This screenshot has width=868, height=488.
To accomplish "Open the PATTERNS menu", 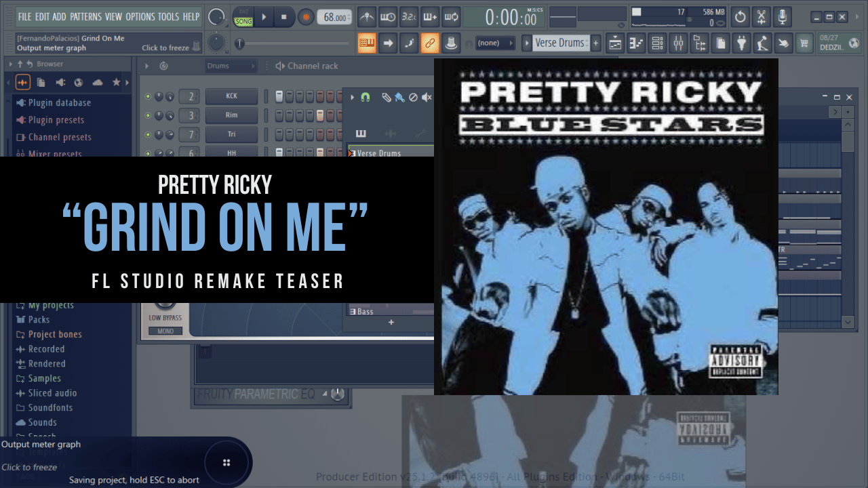I will pyautogui.click(x=86, y=16).
